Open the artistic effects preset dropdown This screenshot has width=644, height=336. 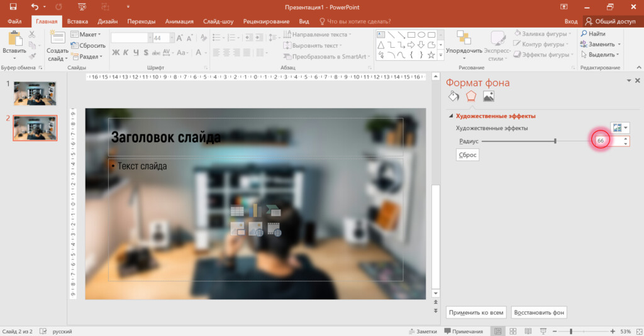click(619, 128)
